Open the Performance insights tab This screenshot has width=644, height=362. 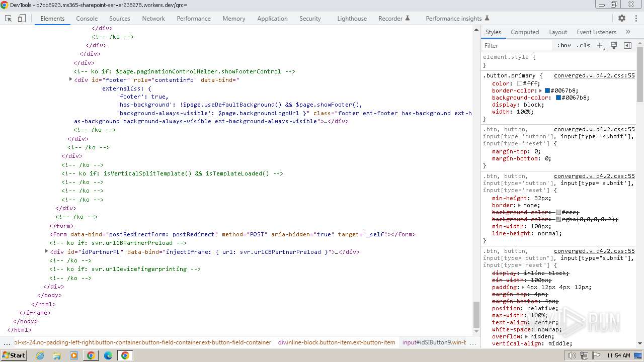[x=457, y=18]
